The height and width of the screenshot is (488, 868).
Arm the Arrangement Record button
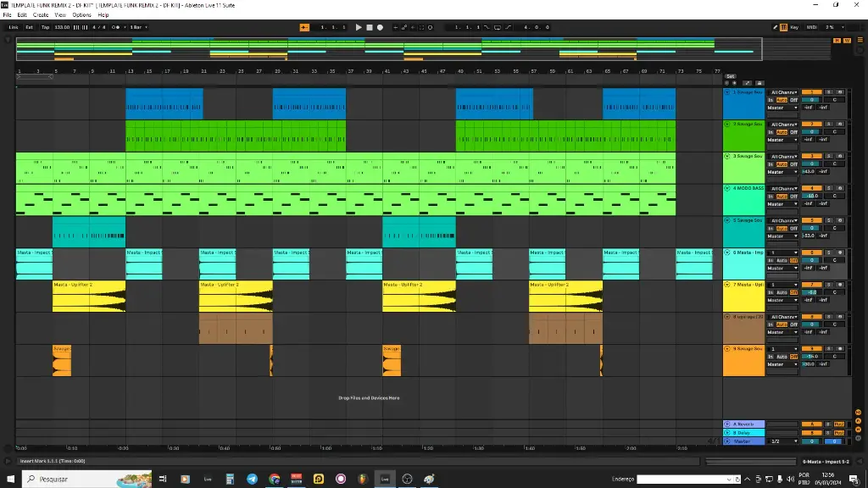[380, 27]
